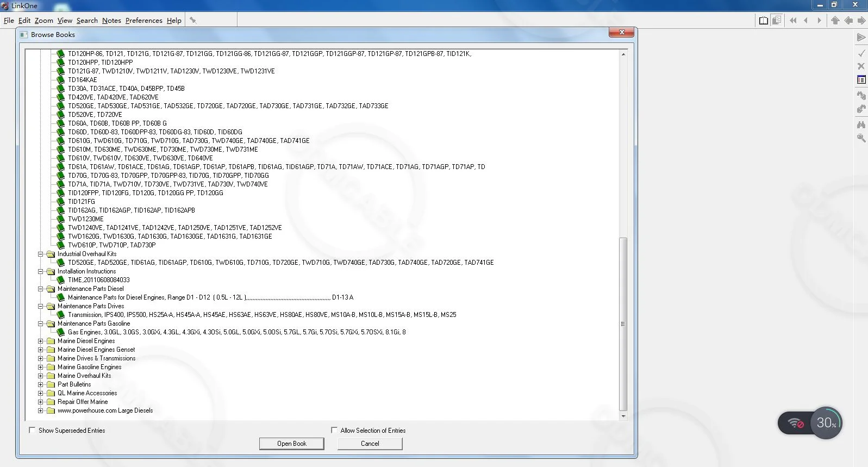
Task: Collapse the Installation Instructions node
Action: coord(40,271)
